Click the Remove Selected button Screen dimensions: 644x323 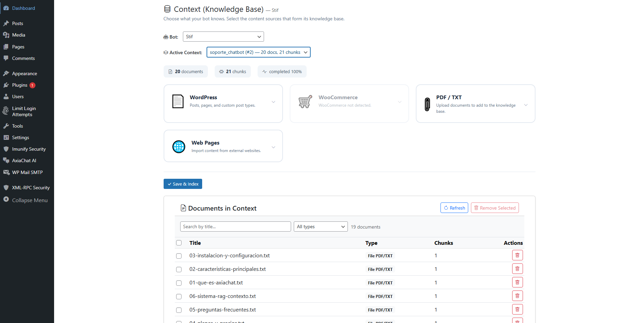(x=495, y=208)
